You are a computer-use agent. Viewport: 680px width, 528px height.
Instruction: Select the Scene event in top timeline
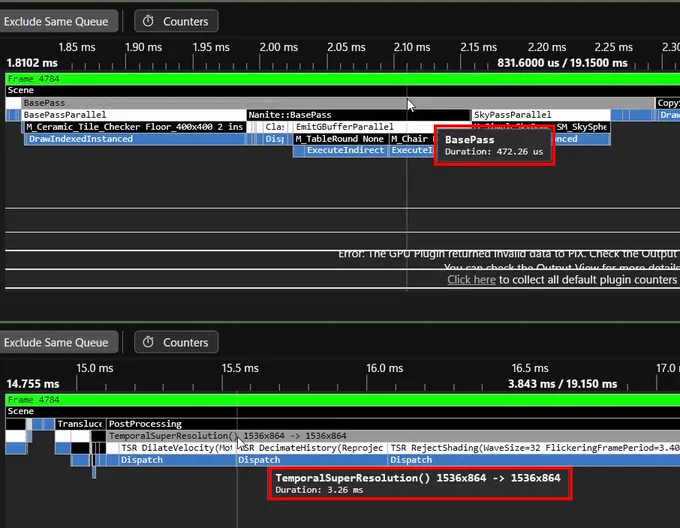343,91
